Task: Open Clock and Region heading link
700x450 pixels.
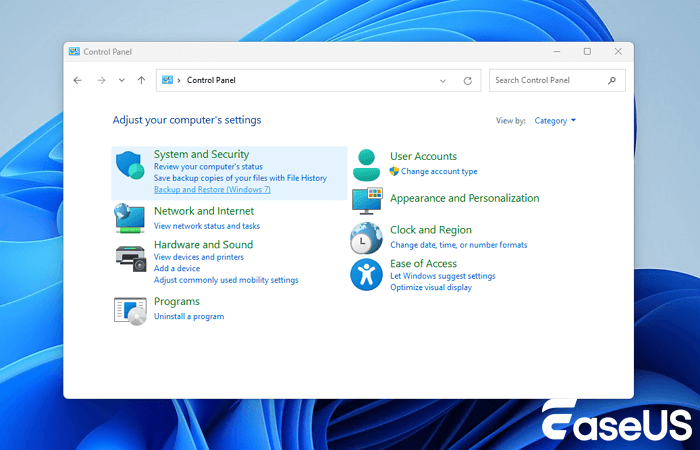Action: click(x=430, y=230)
